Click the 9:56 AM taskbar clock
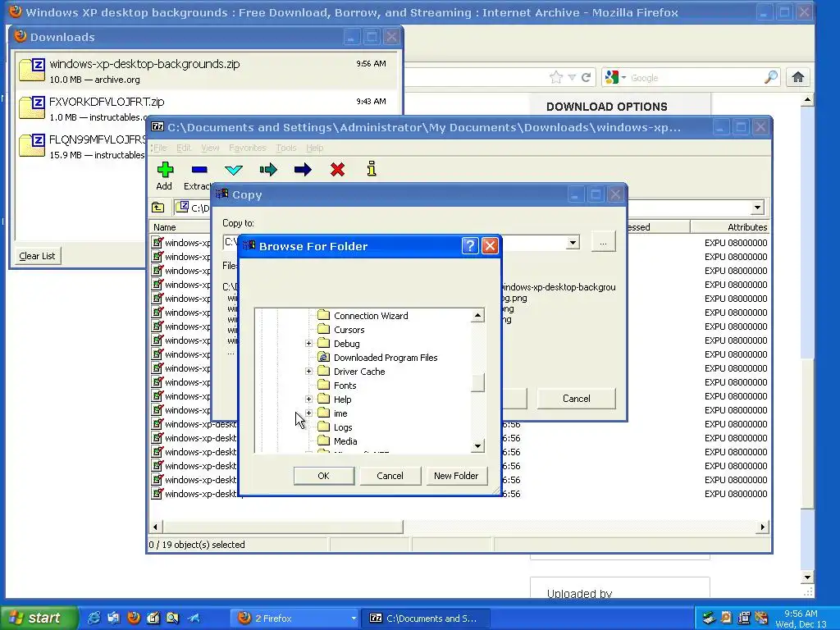 point(801,614)
